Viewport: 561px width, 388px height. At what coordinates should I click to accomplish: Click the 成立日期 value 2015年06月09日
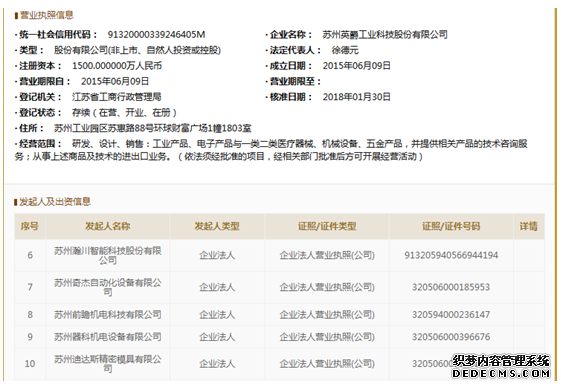click(356, 66)
